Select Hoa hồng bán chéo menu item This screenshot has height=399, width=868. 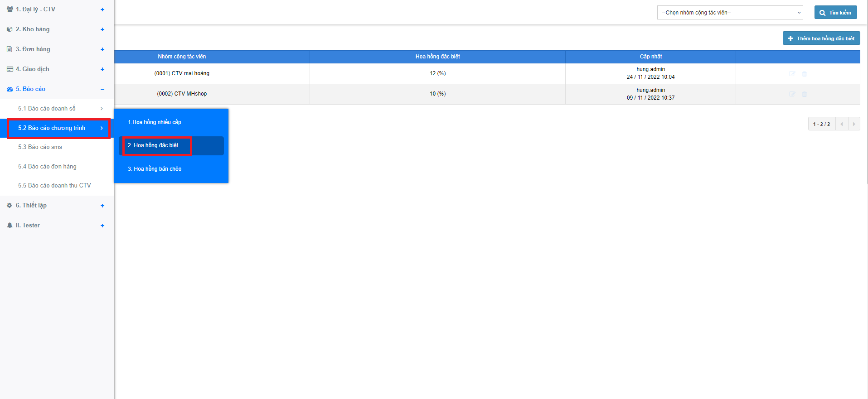[x=155, y=169]
